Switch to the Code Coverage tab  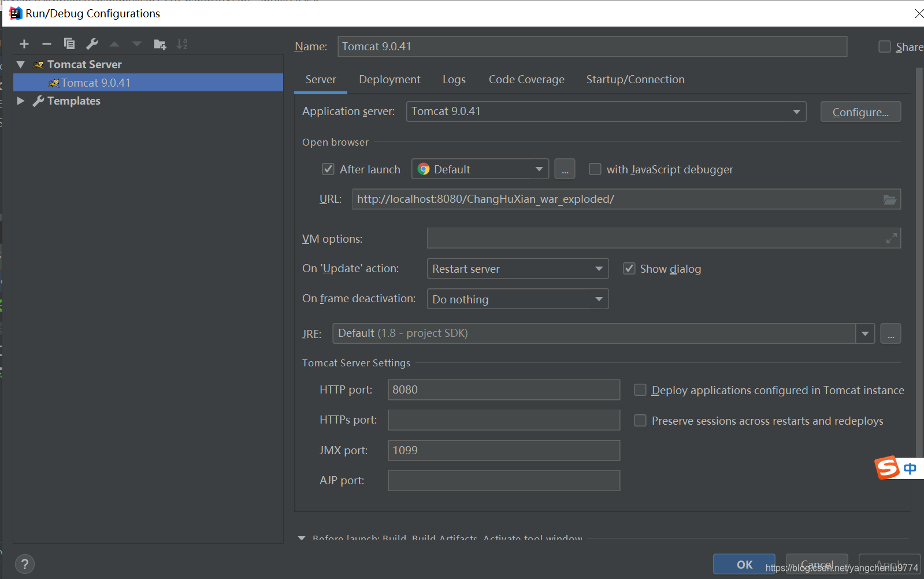click(526, 80)
